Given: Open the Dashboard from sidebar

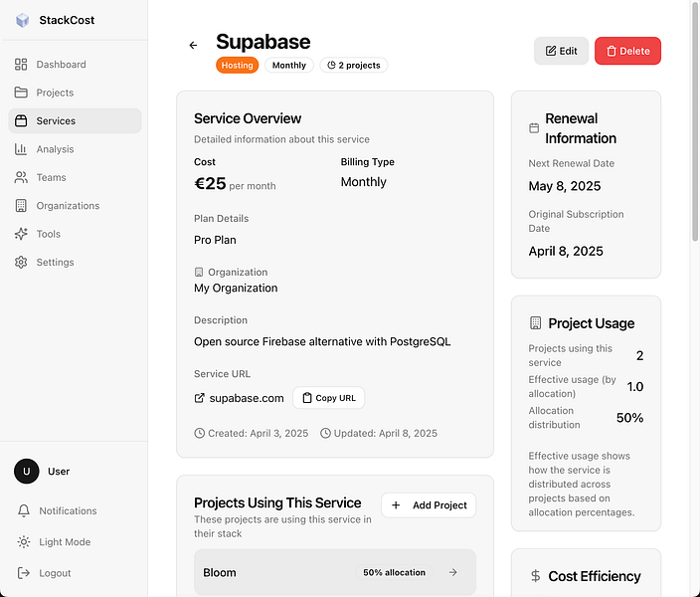Looking at the screenshot, I should (x=61, y=65).
